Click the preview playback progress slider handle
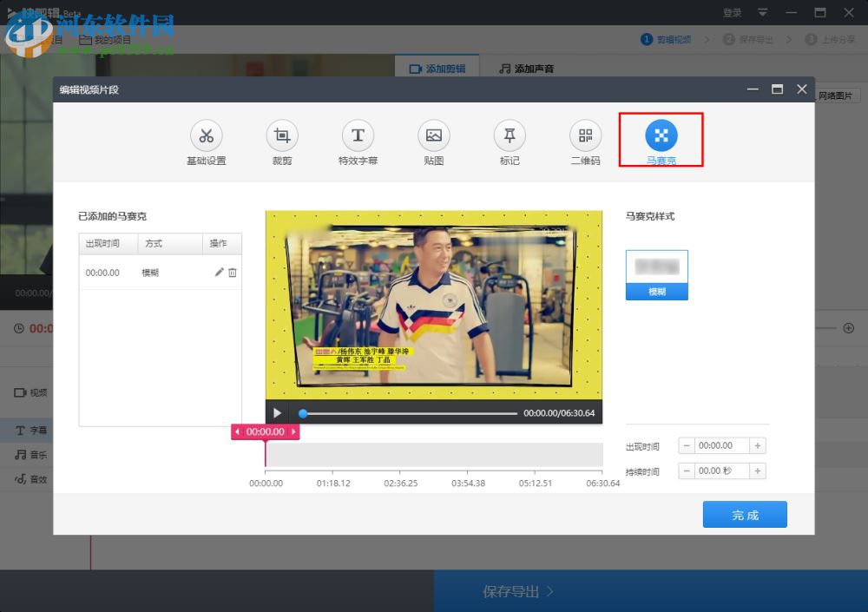The height and width of the screenshot is (612, 868). (x=303, y=413)
